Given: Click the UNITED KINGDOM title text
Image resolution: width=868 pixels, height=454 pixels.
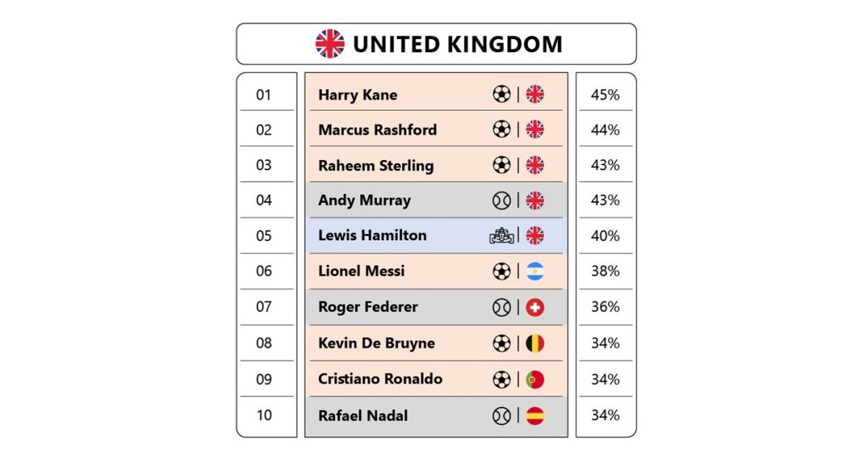Looking at the screenshot, I should click(457, 44).
